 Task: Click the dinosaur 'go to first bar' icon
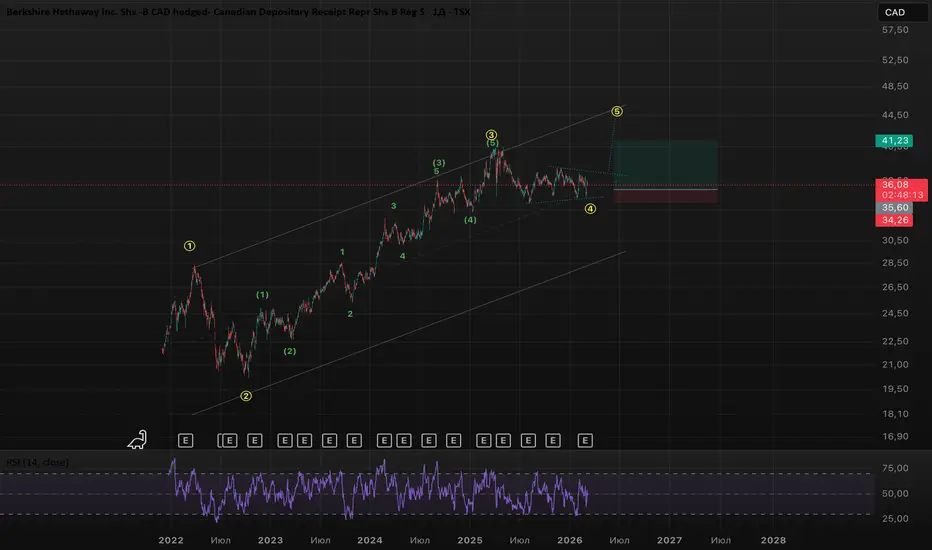[x=137, y=440]
